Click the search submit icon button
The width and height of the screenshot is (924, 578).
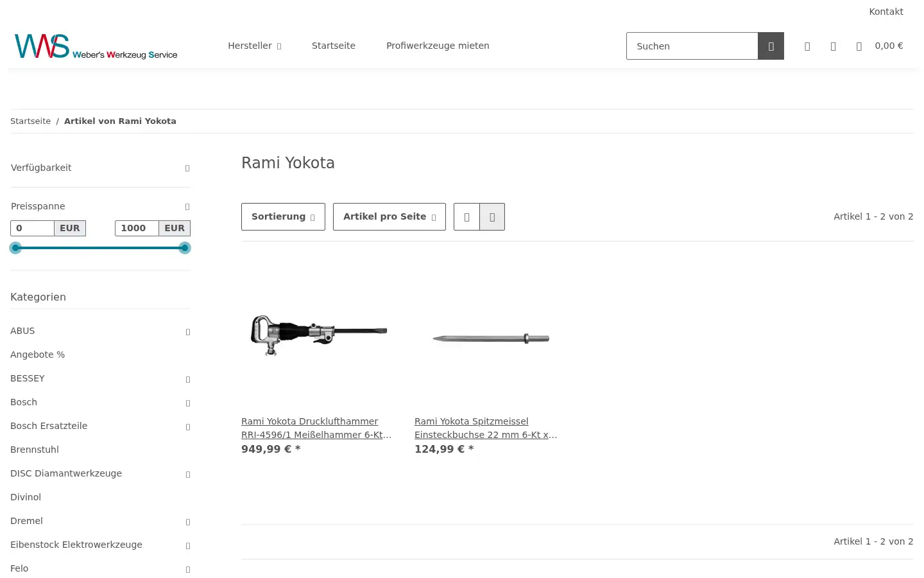[771, 46]
